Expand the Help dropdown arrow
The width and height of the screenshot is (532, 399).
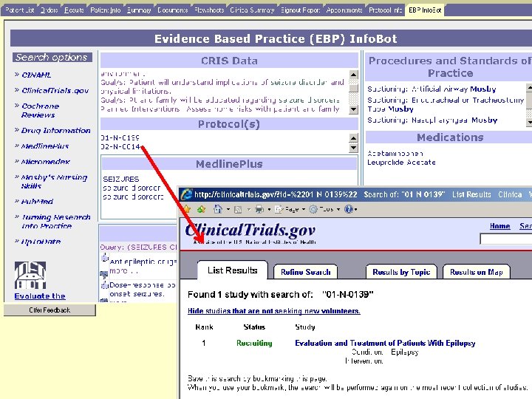pos(355,209)
